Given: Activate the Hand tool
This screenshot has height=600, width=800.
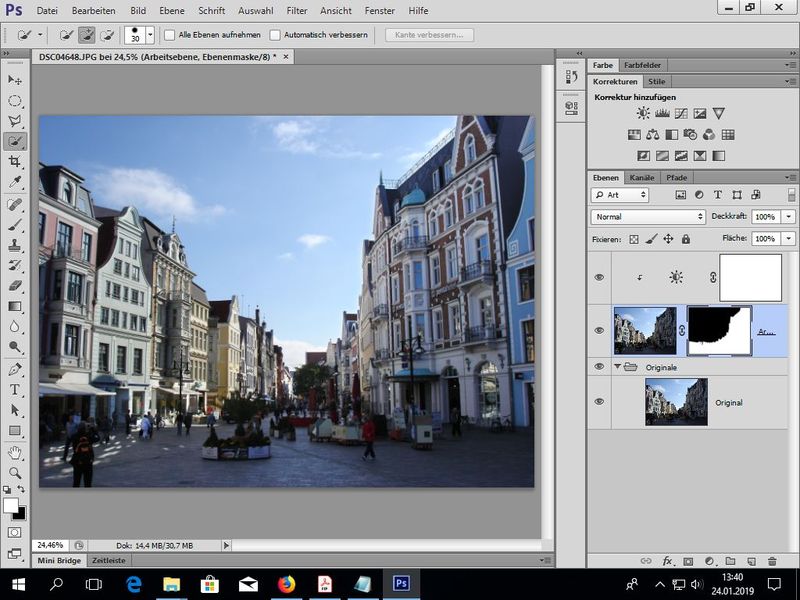Looking at the screenshot, I should click(x=15, y=452).
